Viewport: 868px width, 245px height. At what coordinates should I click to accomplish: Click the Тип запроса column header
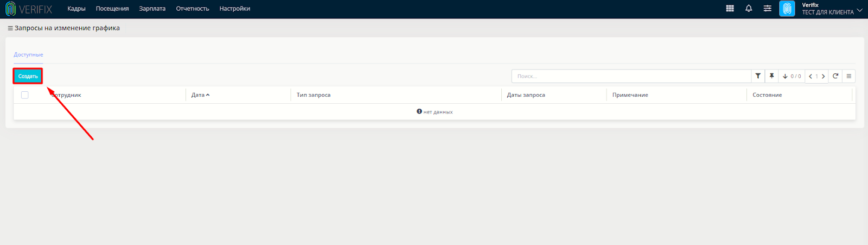pos(314,95)
